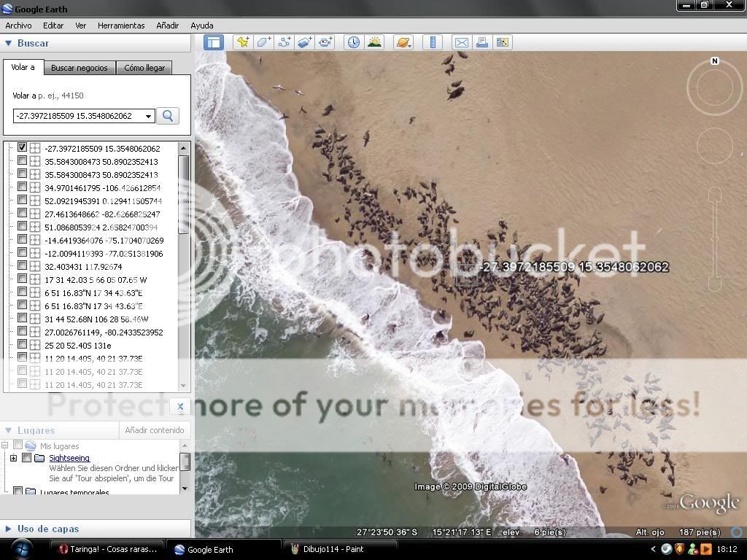The width and height of the screenshot is (747, 560).
Task: Select result 31 44 52.68N 106 28 58.46W
Action: 96,319
